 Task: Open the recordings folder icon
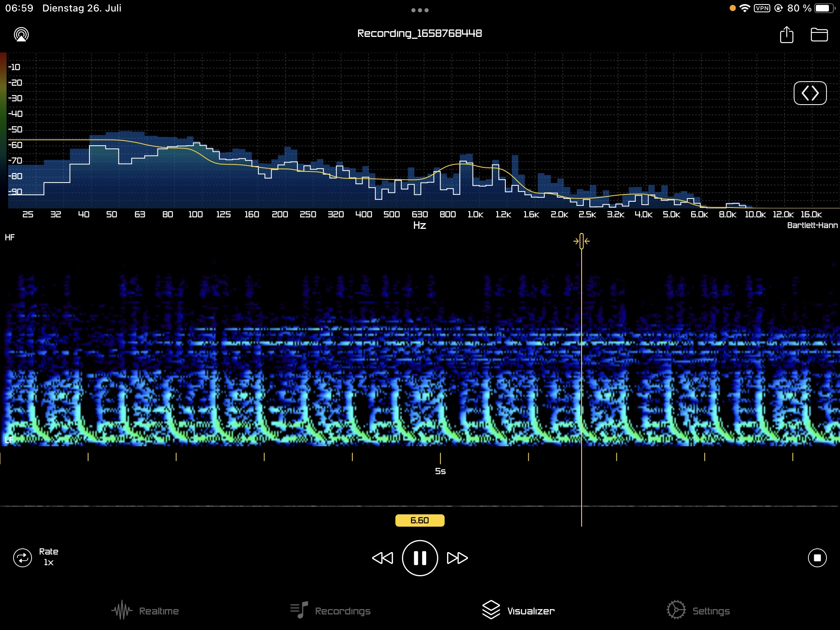click(x=819, y=34)
